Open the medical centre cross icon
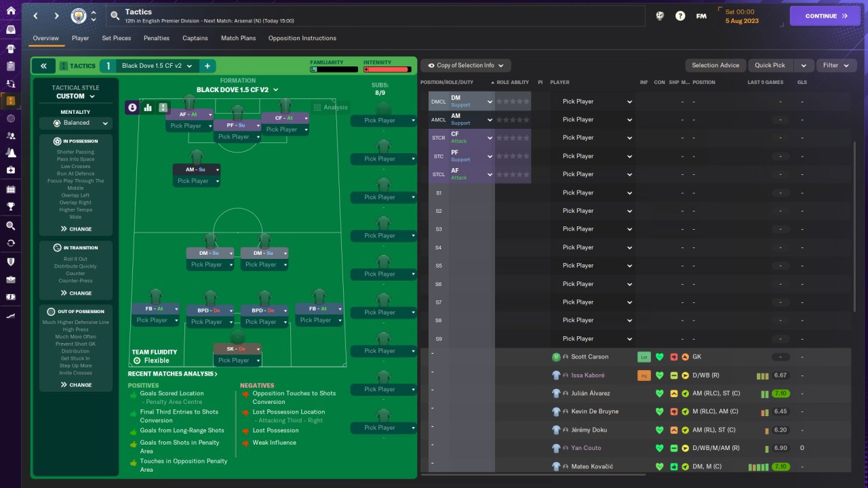The image size is (868, 488). pos(11,170)
